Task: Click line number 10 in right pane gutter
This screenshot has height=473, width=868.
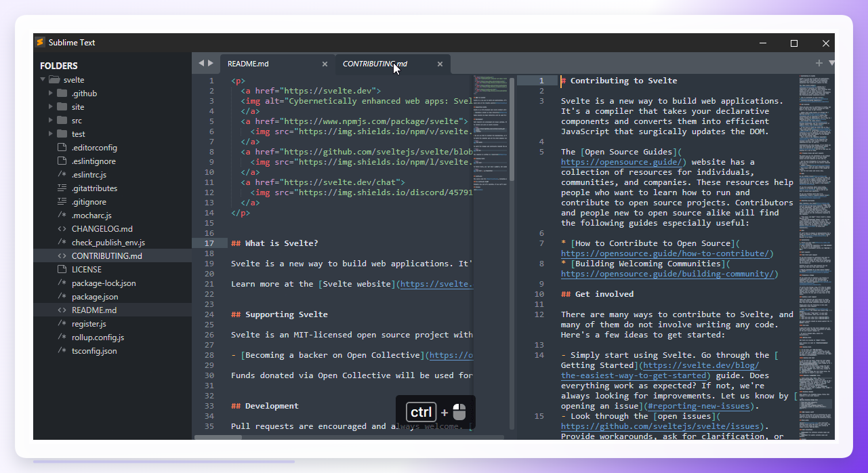Action: pos(539,294)
